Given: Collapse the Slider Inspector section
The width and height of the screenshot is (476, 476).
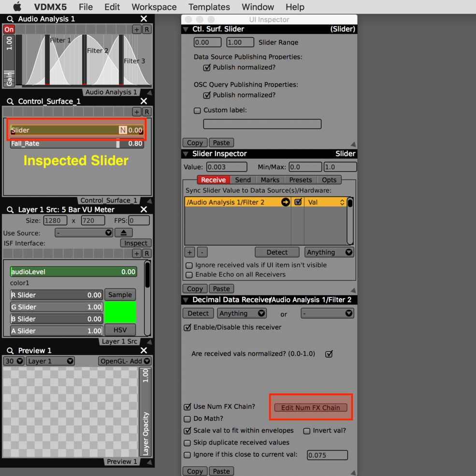Looking at the screenshot, I should [186, 154].
